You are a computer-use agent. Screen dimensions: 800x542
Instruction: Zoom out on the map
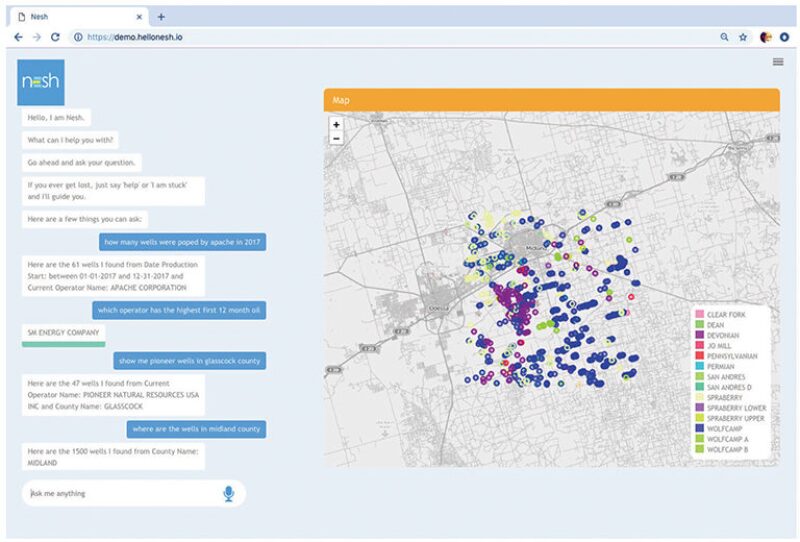click(336, 139)
